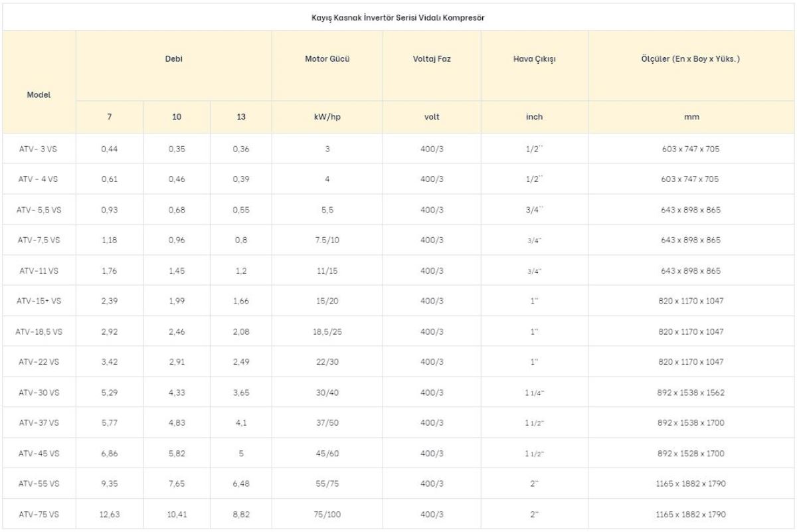Click the 892 x 1528 x 1700 dimensions cell
Screen dimensions: 797x532
pos(691,454)
